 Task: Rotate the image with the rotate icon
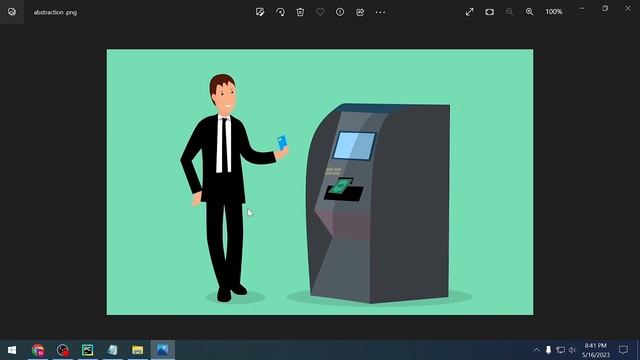(x=280, y=12)
